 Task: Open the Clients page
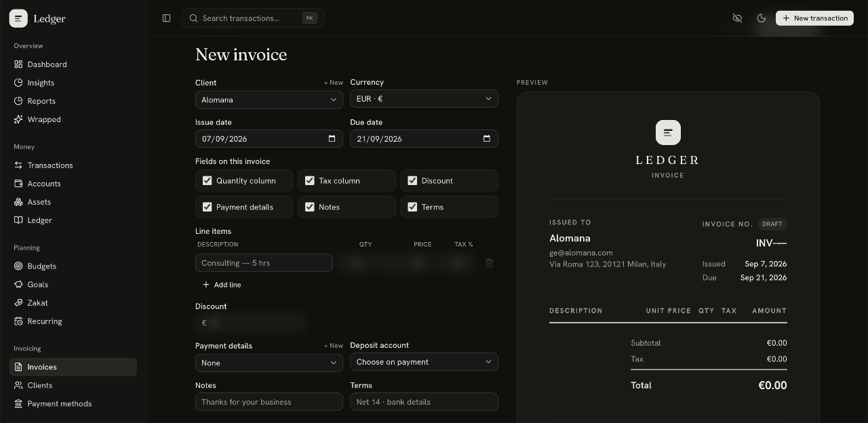tap(73, 385)
